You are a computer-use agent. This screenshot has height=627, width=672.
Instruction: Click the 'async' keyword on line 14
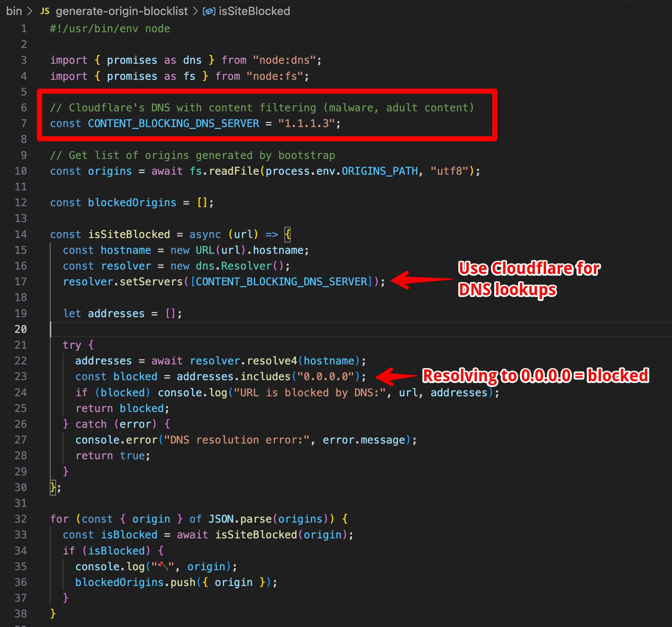coord(205,234)
